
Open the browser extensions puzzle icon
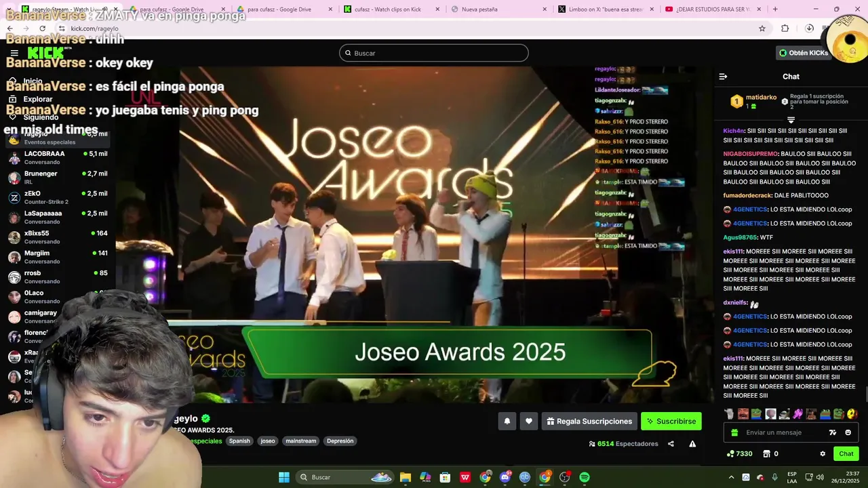tap(785, 28)
